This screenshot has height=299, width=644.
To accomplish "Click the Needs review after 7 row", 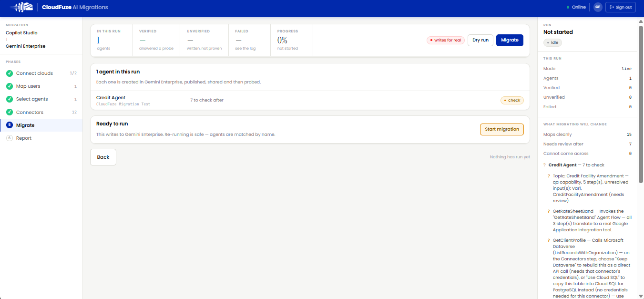I will point(587,144).
